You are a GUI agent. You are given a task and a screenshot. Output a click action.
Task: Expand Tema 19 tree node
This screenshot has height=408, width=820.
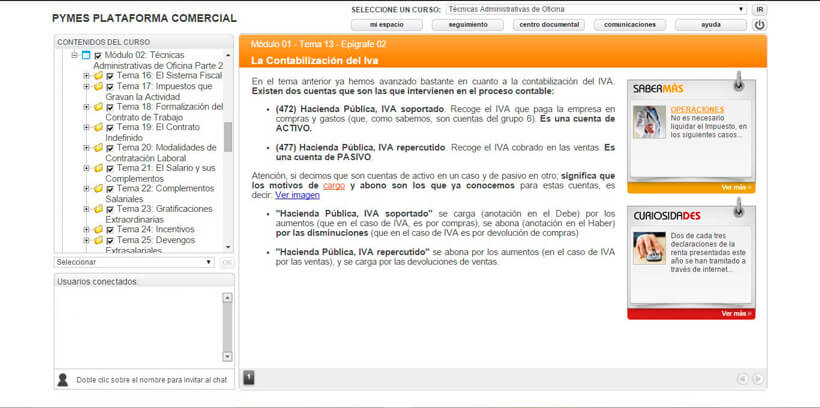(86, 127)
